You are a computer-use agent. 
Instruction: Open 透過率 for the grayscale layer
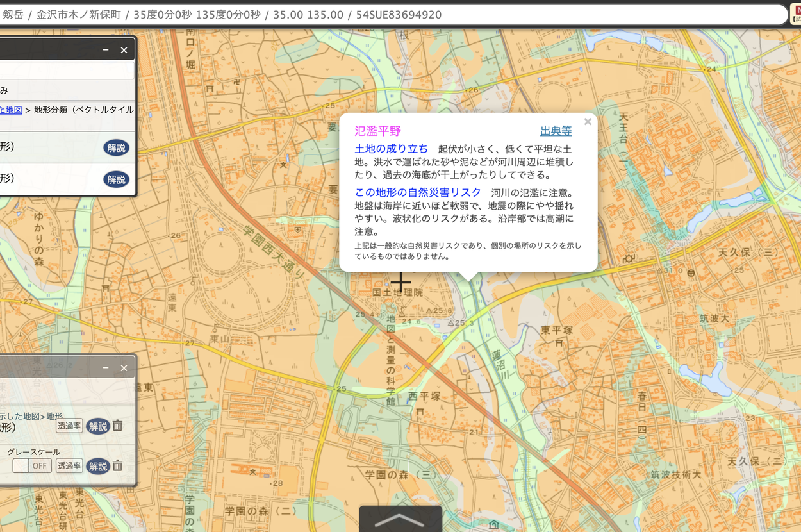(x=69, y=465)
